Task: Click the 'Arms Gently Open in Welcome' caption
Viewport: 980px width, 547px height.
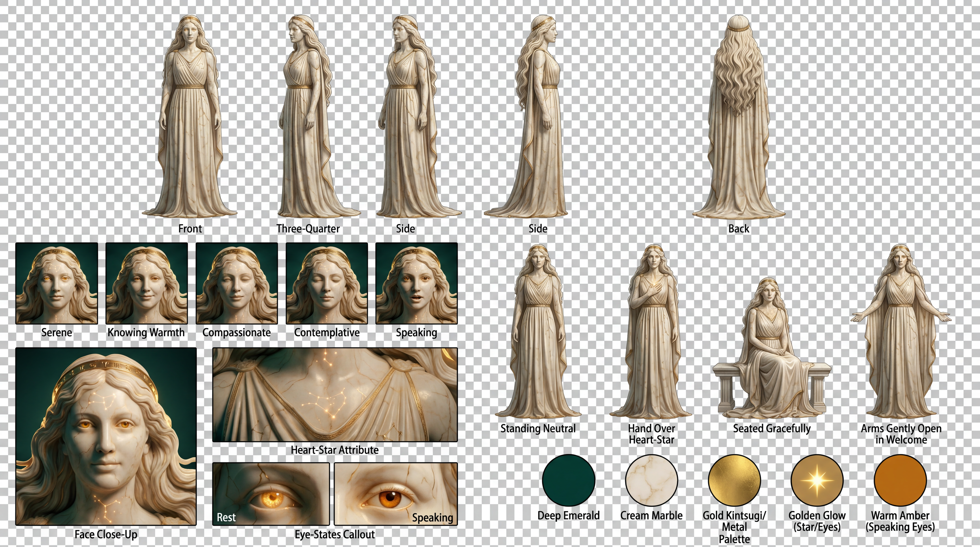Action: tap(901, 434)
